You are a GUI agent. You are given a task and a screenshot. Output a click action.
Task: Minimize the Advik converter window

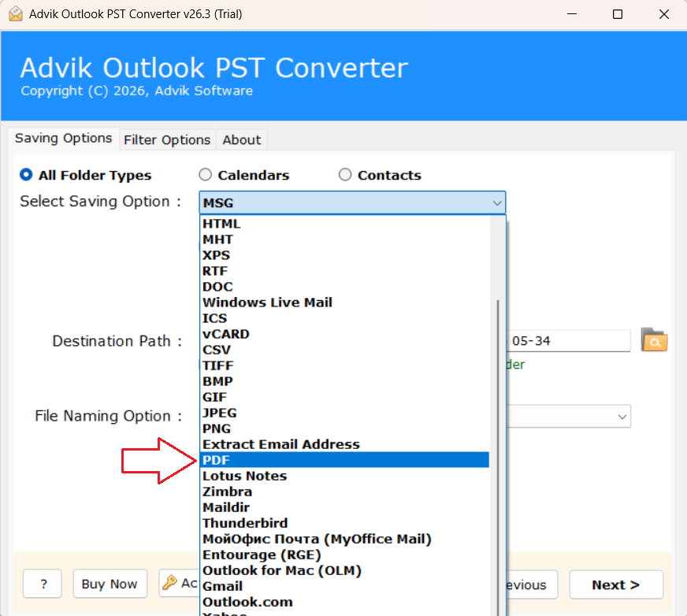(572, 14)
